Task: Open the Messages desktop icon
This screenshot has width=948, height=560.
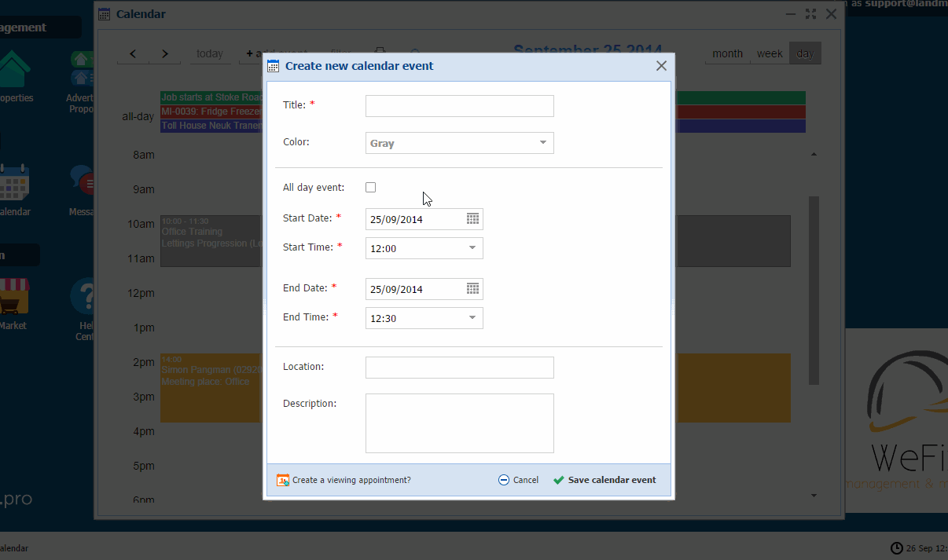Action: [x=83, y=181]
